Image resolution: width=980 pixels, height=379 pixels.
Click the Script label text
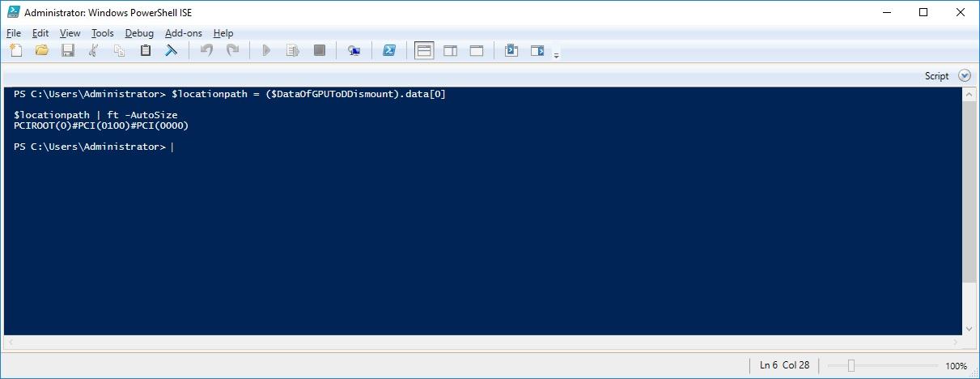936,75
